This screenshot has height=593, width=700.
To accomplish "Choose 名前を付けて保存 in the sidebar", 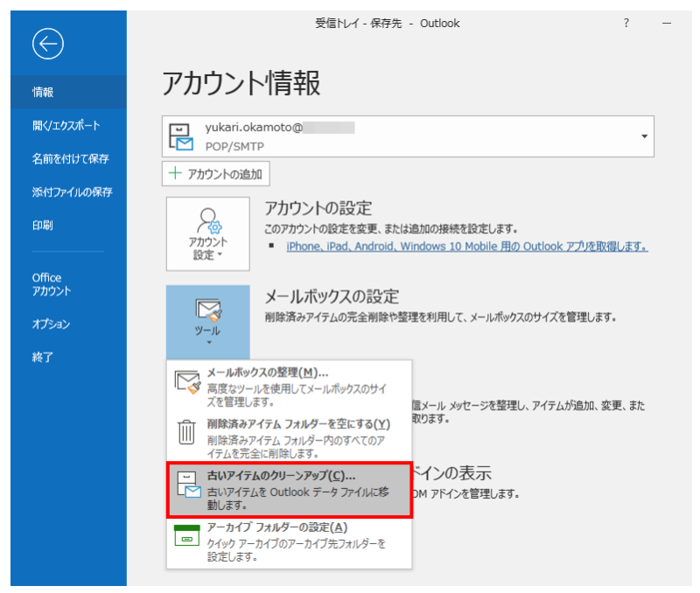I will point(68,159).
